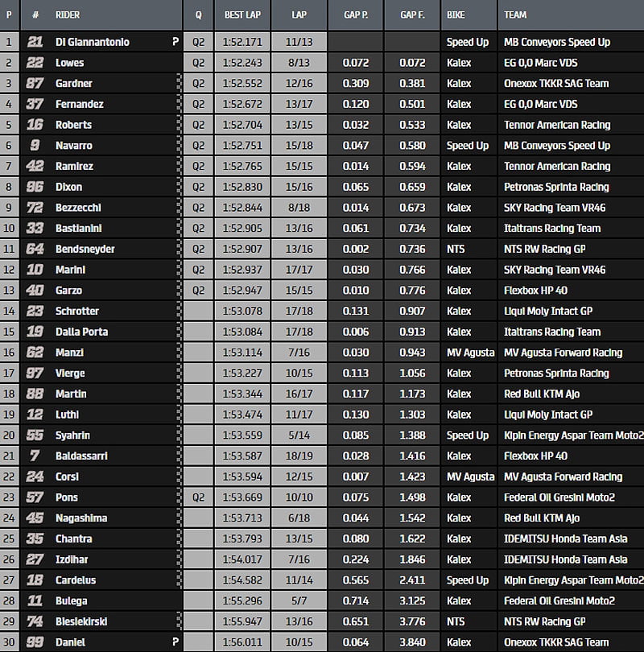
Task: Click rider name Bendsneyder
Action: (x=85, y=249)
